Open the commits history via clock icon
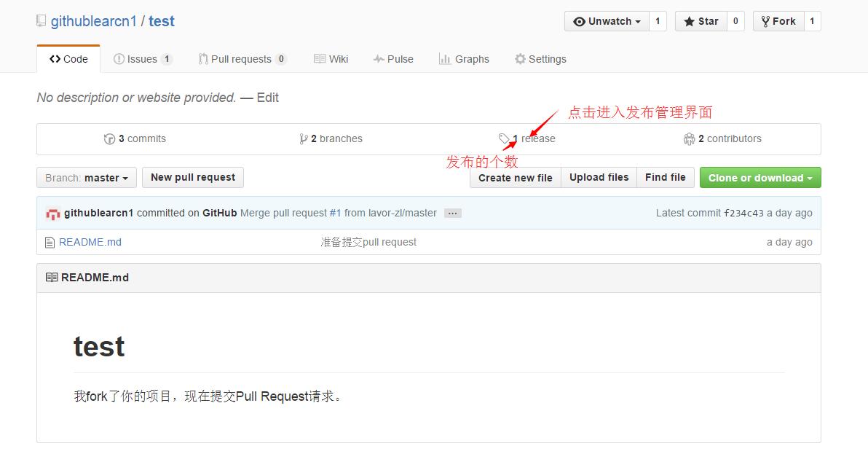This screenshot has width=868, height=454. [109, 138]
